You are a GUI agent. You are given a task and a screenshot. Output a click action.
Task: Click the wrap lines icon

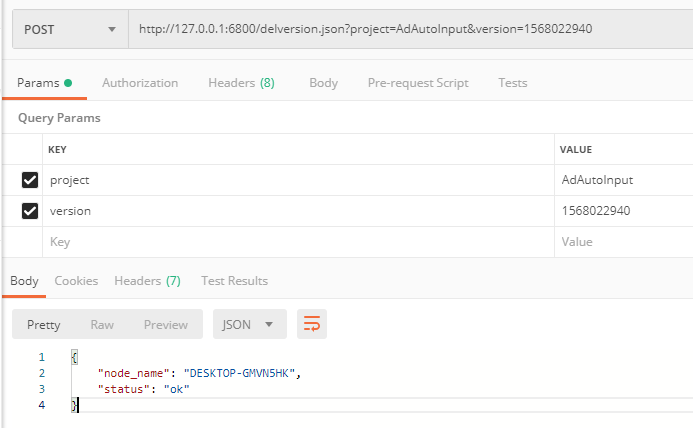click(312, 324)
